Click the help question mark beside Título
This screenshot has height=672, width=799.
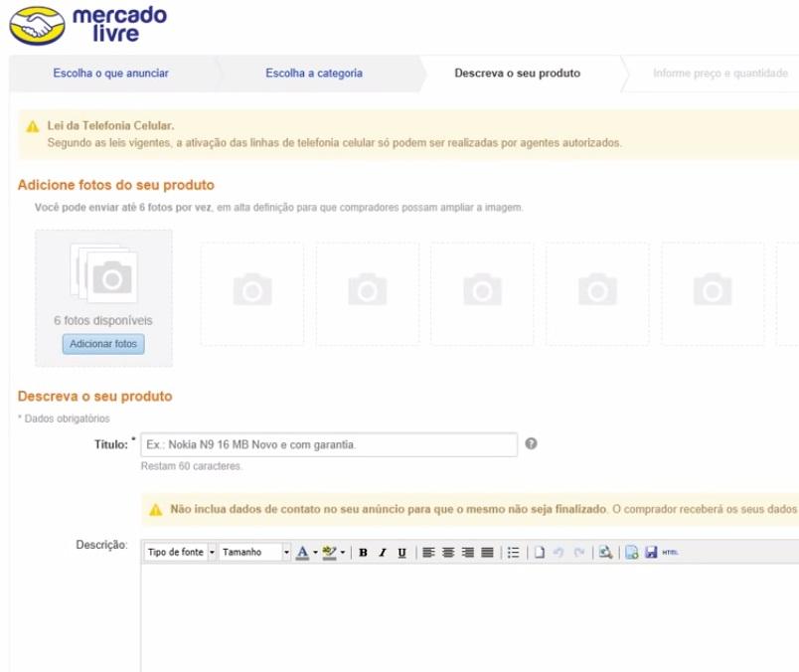pyautogui.click(x=531, y=443)
